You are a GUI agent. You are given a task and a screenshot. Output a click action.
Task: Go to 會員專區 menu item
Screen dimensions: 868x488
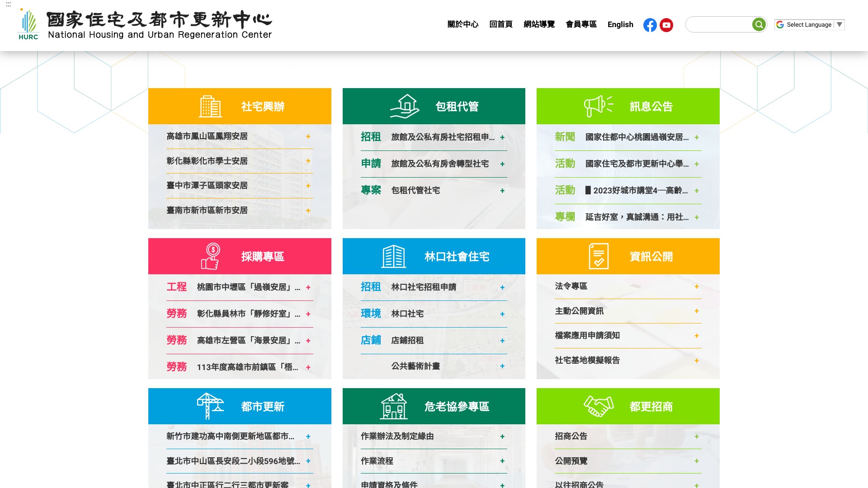coord(581,24)
